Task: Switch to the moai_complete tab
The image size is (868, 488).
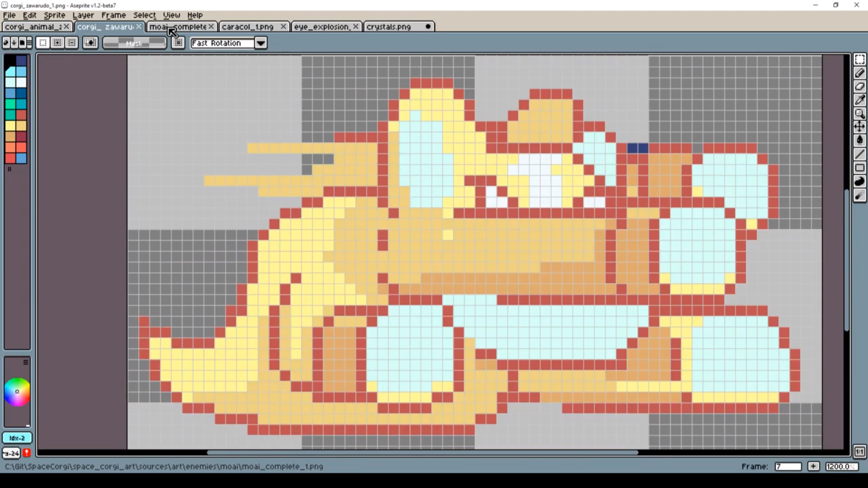Action: click(178, 27)
